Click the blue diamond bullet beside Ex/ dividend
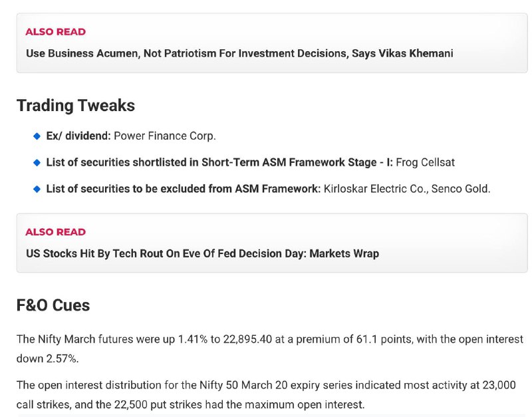 37,136
